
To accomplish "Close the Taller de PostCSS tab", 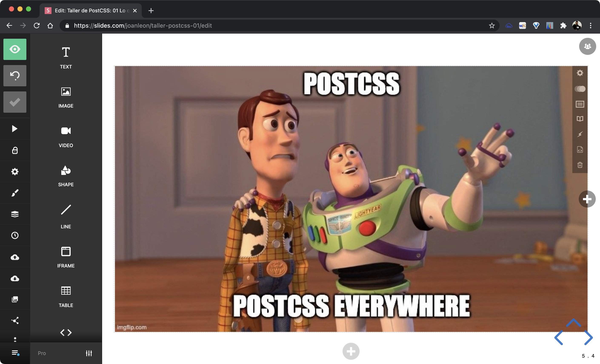I will [135, 10].
